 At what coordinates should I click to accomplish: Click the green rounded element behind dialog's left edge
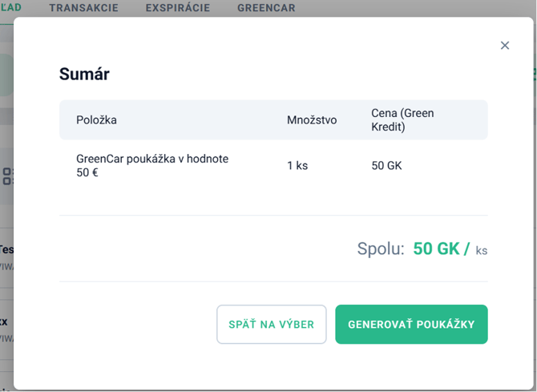point(6,76)
